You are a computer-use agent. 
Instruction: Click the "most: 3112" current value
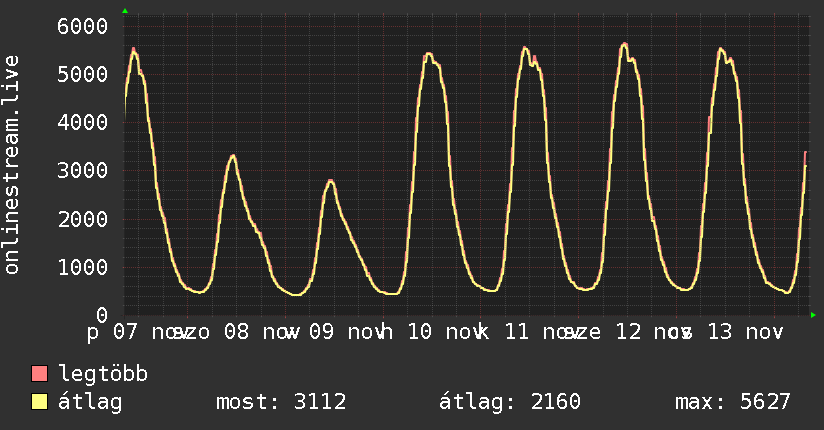[281, 403]
